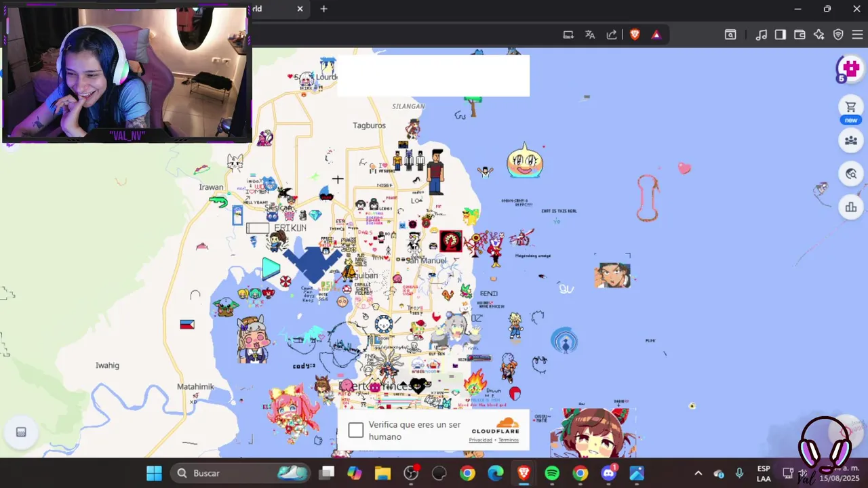Click the red square emblem pixel art
Screen dimensions: 868x488
pyautogui.click(x=451, y=241)
